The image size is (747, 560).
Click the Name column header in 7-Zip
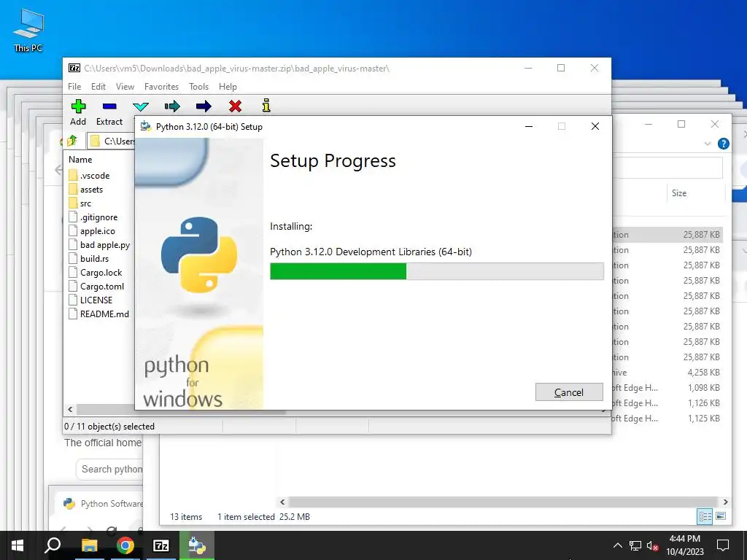coord(80,160)
